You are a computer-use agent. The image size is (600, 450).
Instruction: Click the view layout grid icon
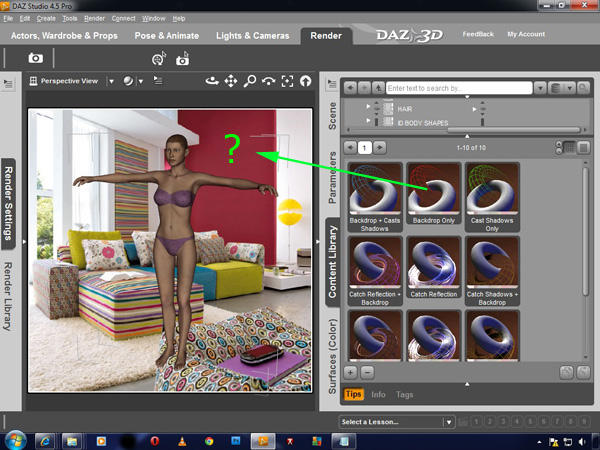coord(33,81)
